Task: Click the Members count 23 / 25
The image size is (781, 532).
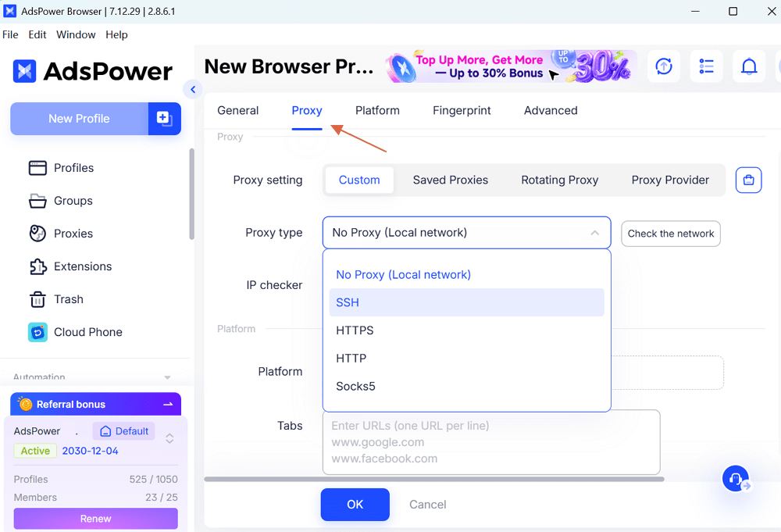Action: coord(162,497)
